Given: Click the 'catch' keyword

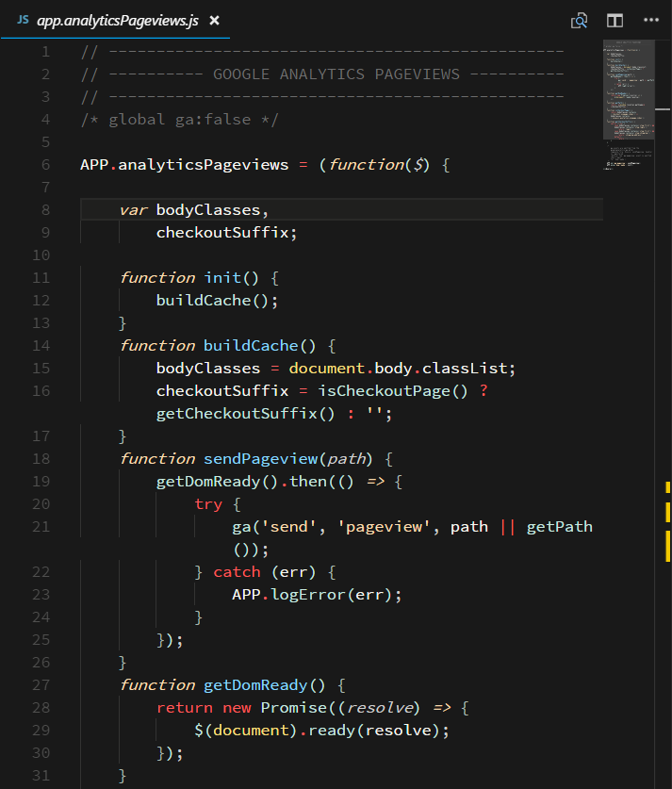Looking at the screenshot, I should tap(237, 572).
